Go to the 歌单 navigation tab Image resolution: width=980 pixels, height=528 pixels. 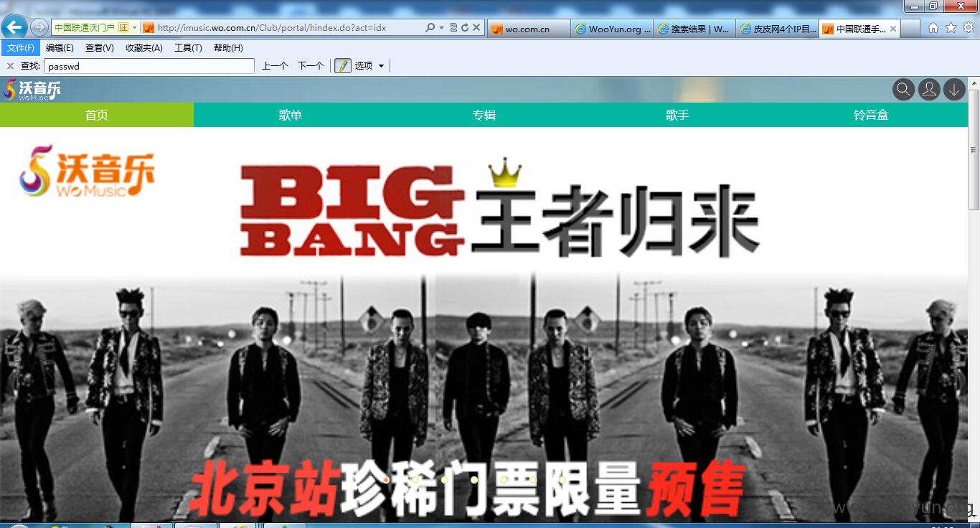[x=291, y=115]
